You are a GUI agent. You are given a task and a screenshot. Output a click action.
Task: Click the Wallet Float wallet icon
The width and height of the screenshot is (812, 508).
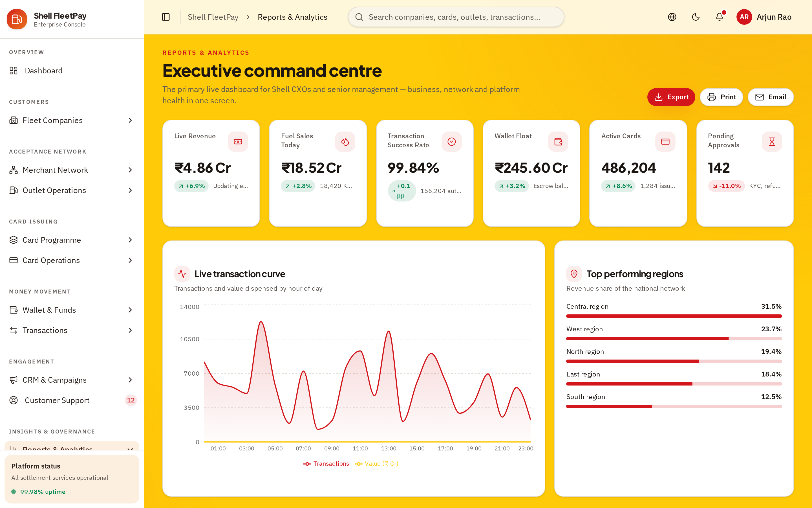[x=558, y=142]
